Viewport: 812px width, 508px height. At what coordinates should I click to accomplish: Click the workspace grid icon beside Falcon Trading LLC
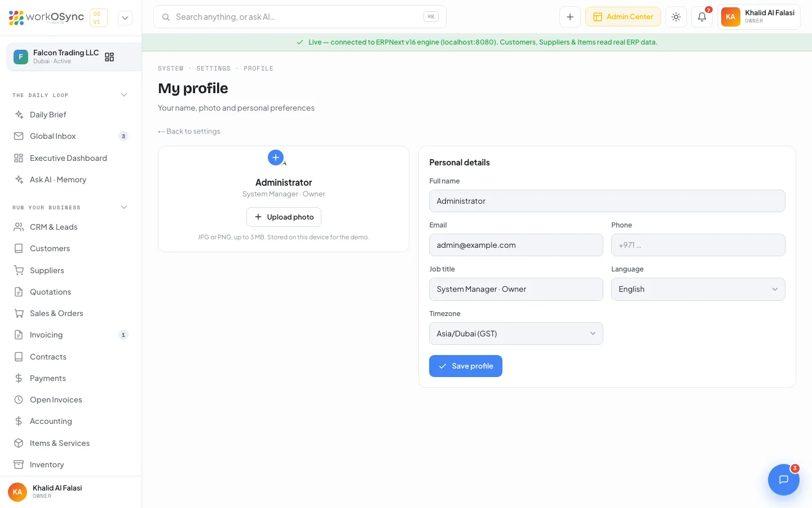[x=109, y=57]
